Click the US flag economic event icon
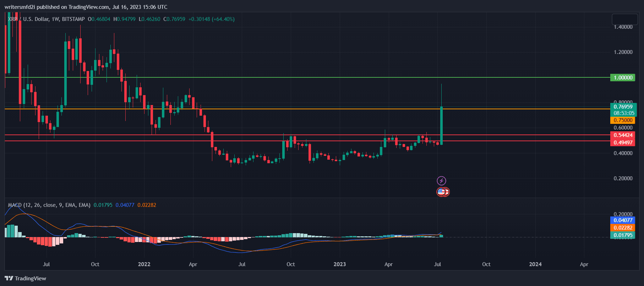This screenshot has height=286, width=644. point(441,192)
